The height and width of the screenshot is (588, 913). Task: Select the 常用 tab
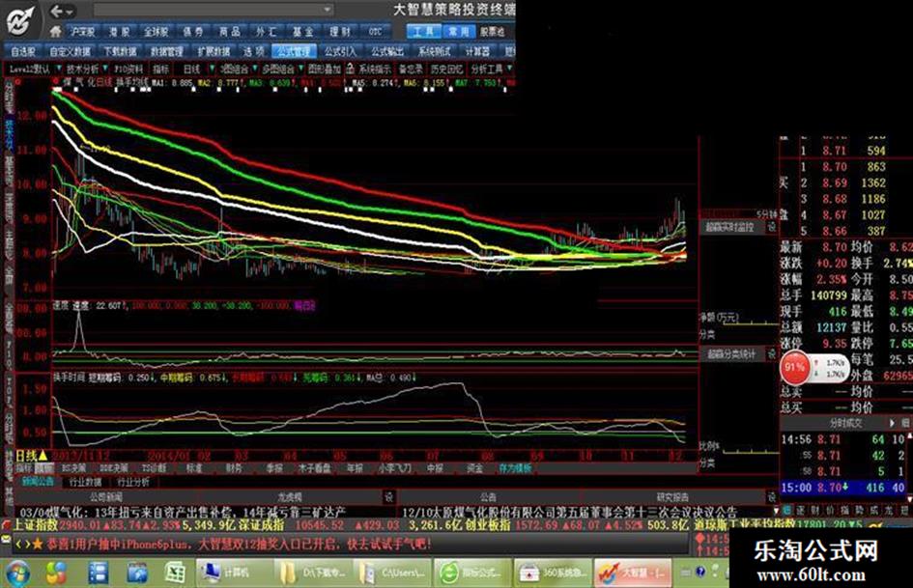pyautogui.click(x=459, y=32)
